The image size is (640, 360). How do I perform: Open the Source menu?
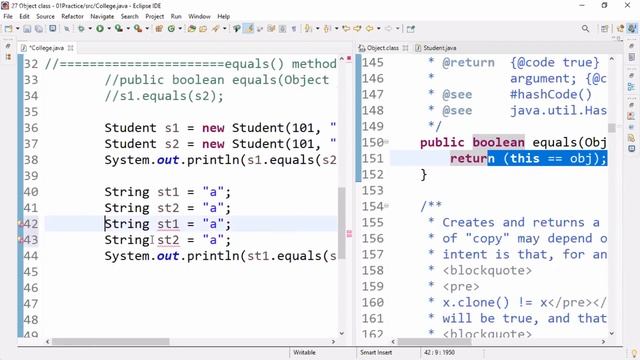45,16
